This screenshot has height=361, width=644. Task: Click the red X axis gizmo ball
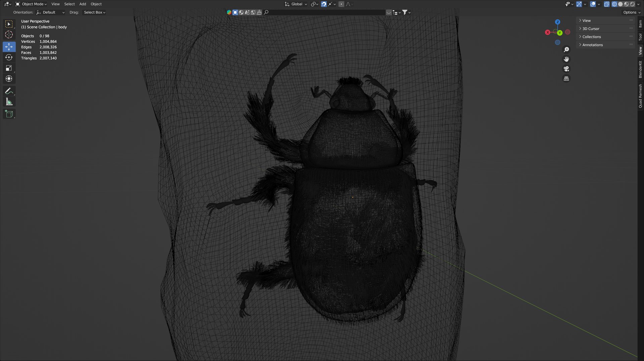[547, 33]
